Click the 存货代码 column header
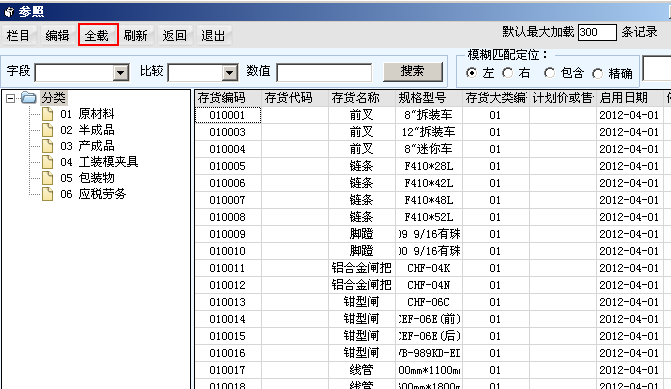671x389 pixels. [295, 98]
